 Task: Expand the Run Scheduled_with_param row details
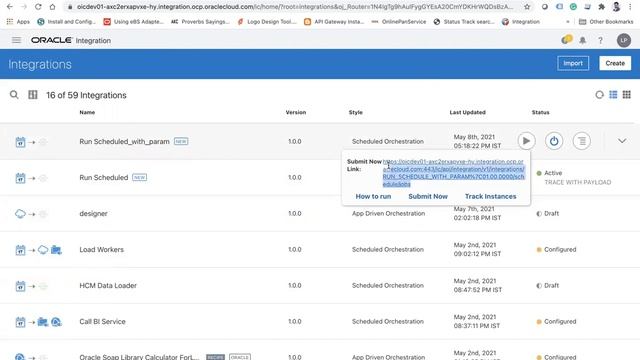coord(622,141)
